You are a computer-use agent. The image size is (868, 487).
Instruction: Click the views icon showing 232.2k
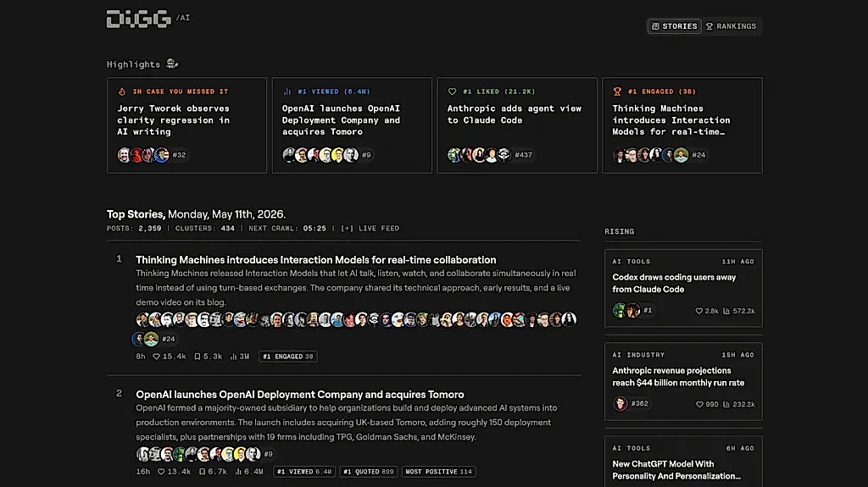(x=726, y=405)
